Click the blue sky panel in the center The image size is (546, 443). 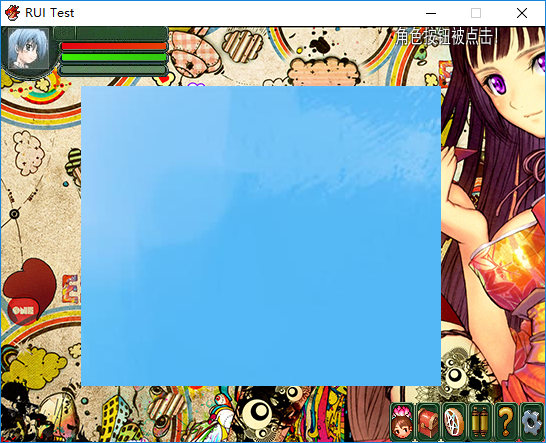pos(261,236)
